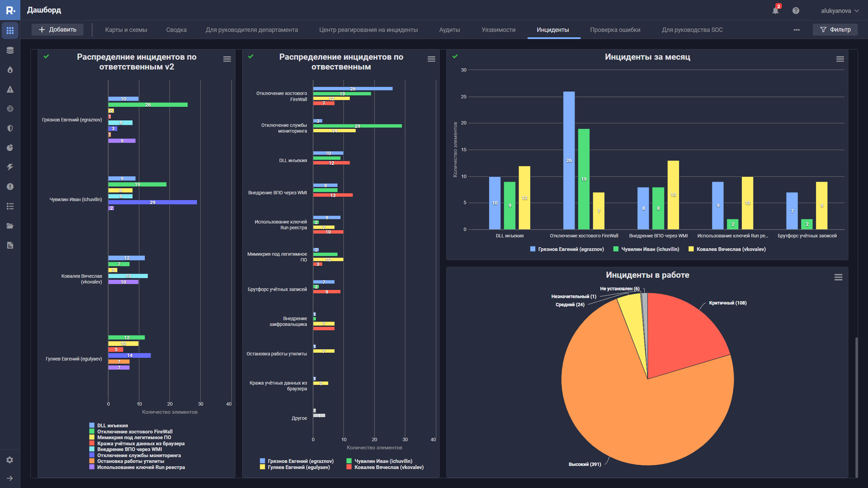
Task: Toggle Ковалев Вячеслав series in monthly legend
Action: pyautogui.click(x=731, y=249)
